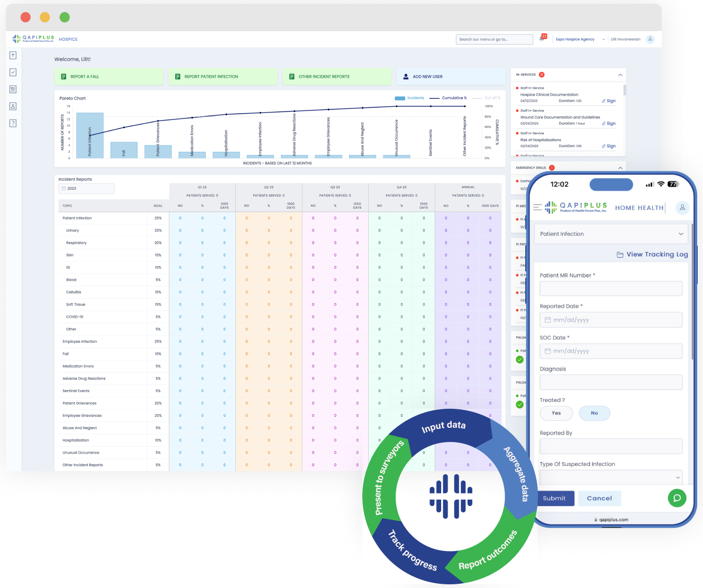The image size is (703, 588).
Task: Click the REPORT A FALL button
Action: (109, 77)
